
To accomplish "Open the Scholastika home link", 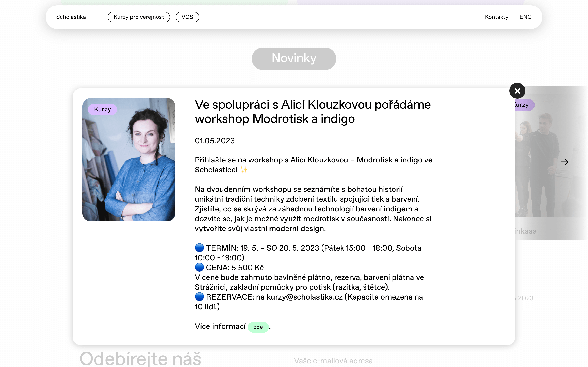I will tap(71, 17).
